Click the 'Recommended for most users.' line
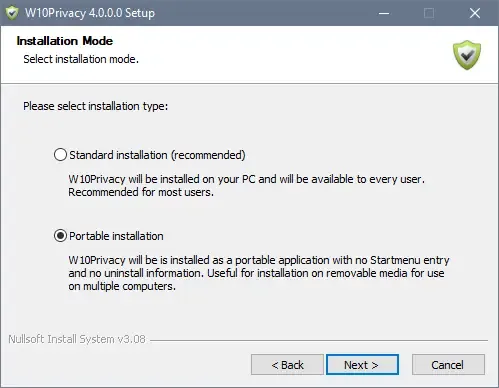 pos(141,192)
